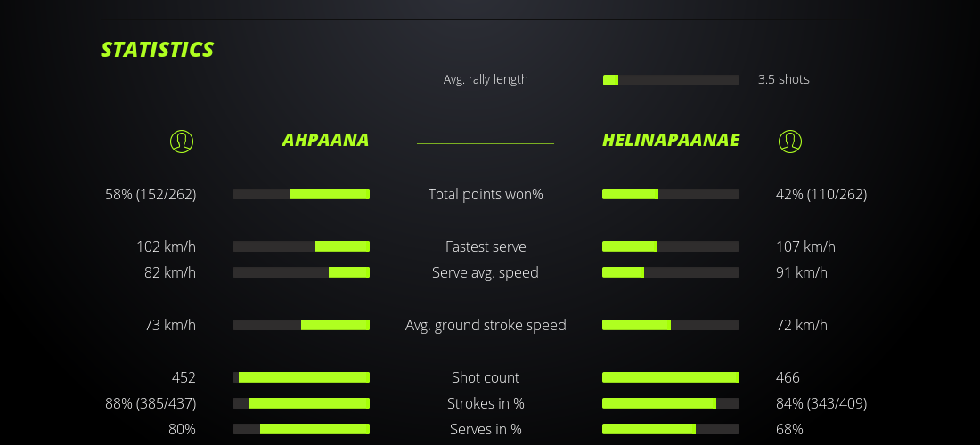Click the Avg. rally length bar
Image resolution: width=980 pixels, height=445 pixels.
pos(671,80)
